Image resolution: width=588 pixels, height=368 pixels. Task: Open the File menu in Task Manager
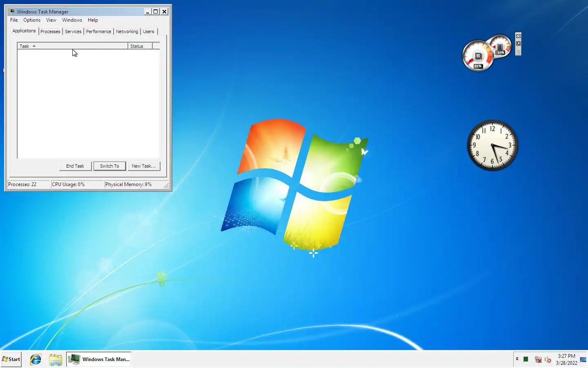(14, 20)
